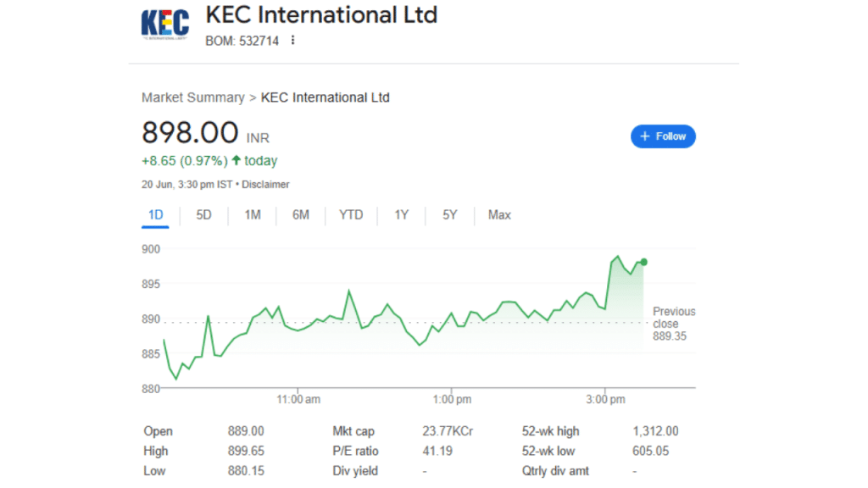Select the 1D chart range tab
Viewport: 868px width, 488px height.
pos(156,214)
